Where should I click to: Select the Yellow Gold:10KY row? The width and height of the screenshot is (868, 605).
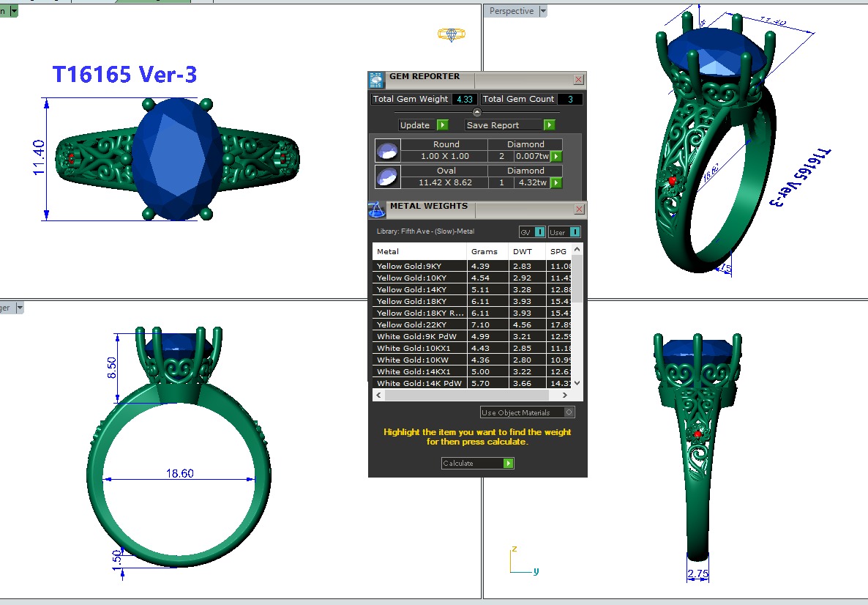point(471,278)
